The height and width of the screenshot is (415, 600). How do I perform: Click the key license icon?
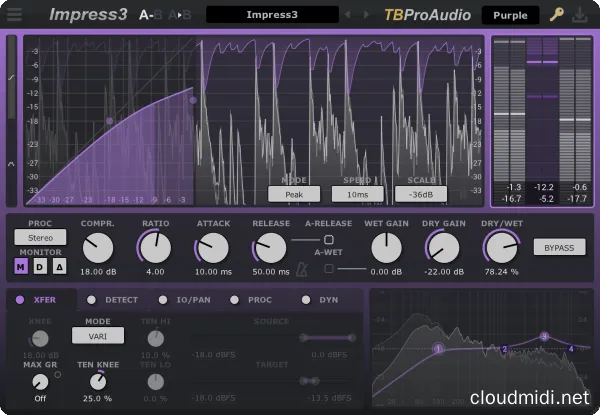(556, 15)
